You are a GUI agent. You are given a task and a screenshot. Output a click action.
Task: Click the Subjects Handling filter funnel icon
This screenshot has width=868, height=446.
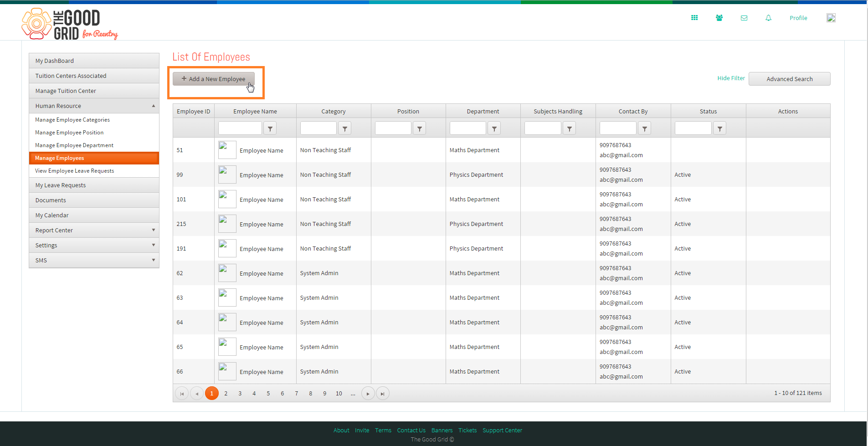(x=570, y=128)
